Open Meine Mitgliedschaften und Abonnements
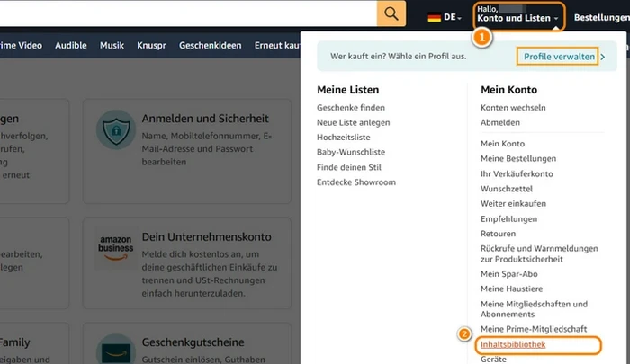 pos(534,309)
